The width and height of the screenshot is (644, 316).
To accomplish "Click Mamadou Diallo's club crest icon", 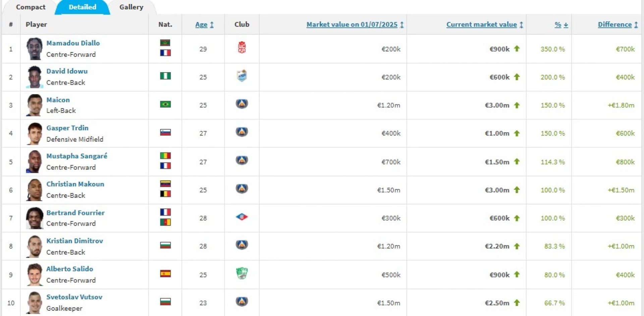I will (x=241, y=47).
